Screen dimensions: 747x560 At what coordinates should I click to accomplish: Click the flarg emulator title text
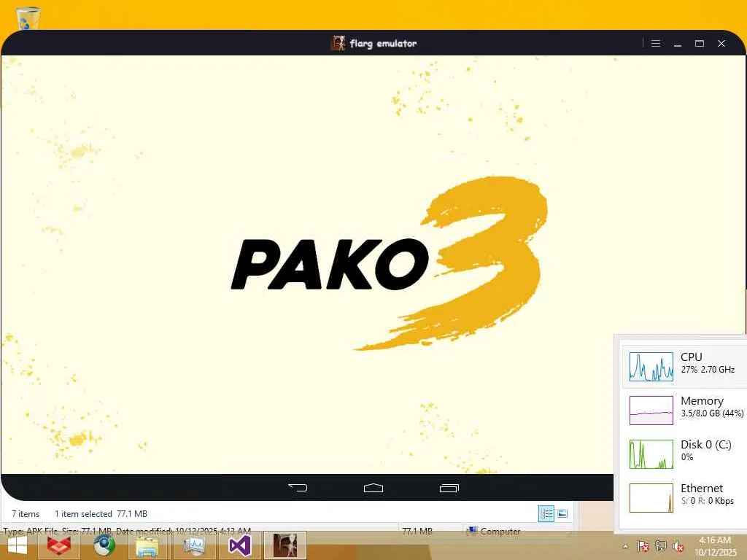click(383, 43)
